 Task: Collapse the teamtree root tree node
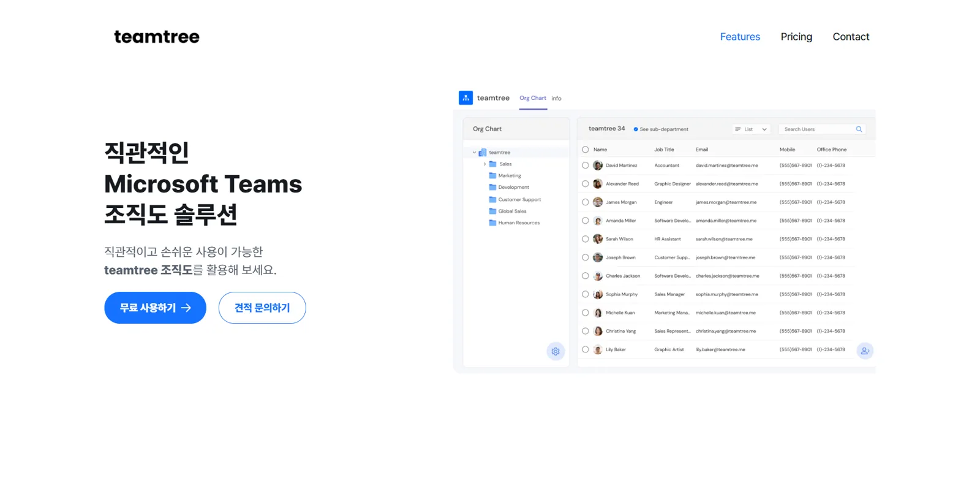(474, 153)
